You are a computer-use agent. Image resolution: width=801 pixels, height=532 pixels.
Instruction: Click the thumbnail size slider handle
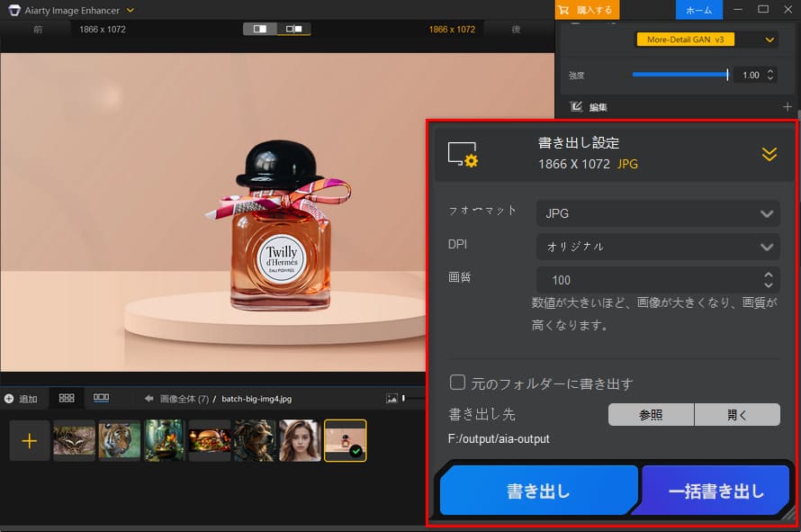point(403,398)
